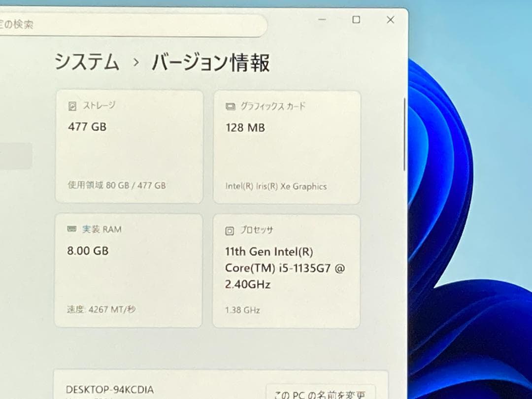Viewport: 532px width, 399px height.
Task: Select the 477 GB storage tile
Action: tap(129, 146)
